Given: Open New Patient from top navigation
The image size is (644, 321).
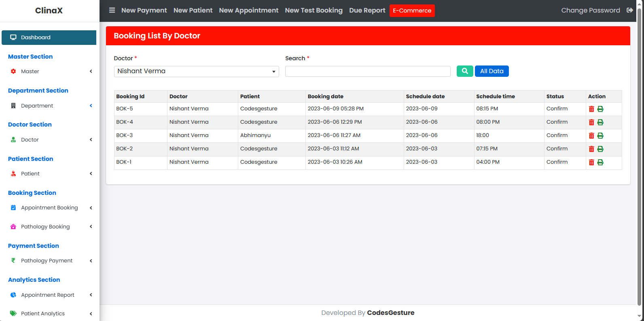Looking at the screenshot, I should 193,11.
